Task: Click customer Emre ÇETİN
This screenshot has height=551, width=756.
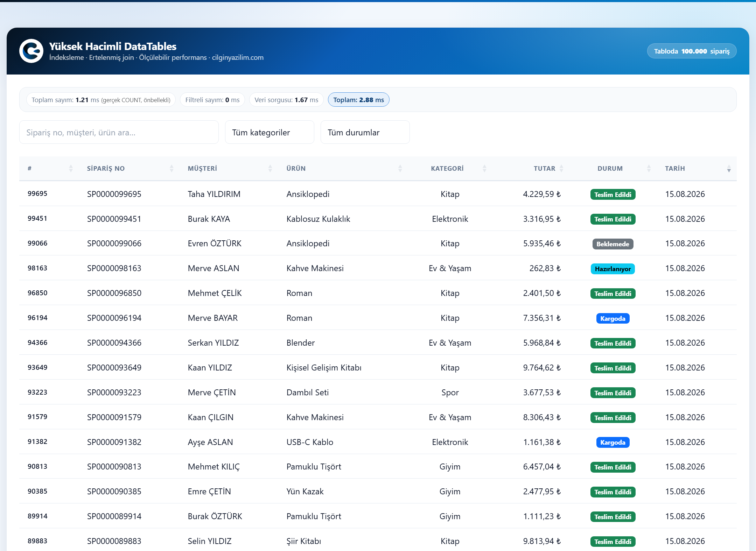Action: click(209, 492)
